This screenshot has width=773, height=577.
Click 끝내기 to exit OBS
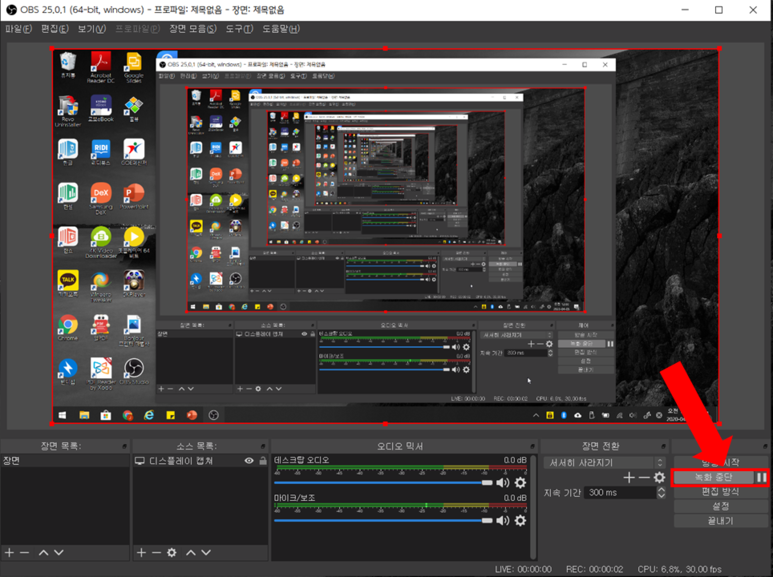click(720, 521)
